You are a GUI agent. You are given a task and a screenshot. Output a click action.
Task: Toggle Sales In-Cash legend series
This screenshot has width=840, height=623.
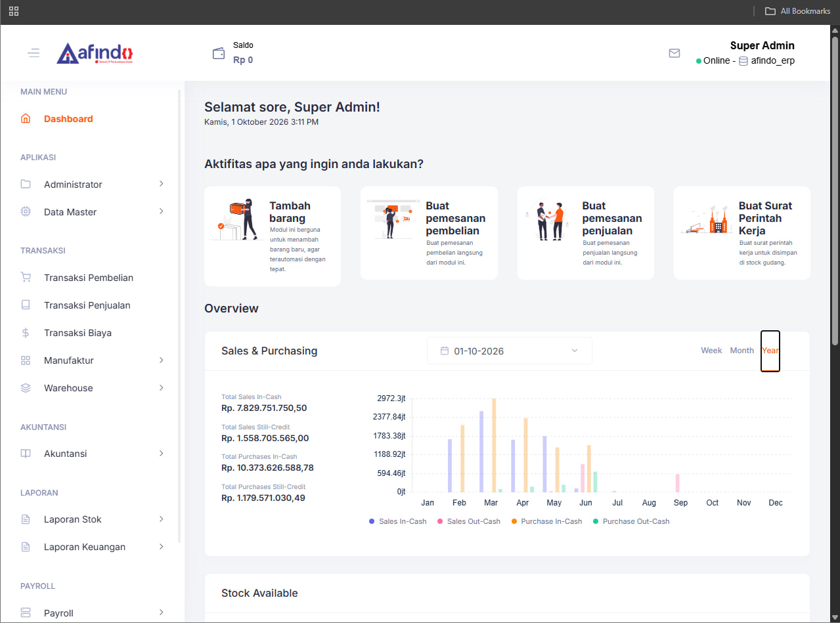[397, 521]
